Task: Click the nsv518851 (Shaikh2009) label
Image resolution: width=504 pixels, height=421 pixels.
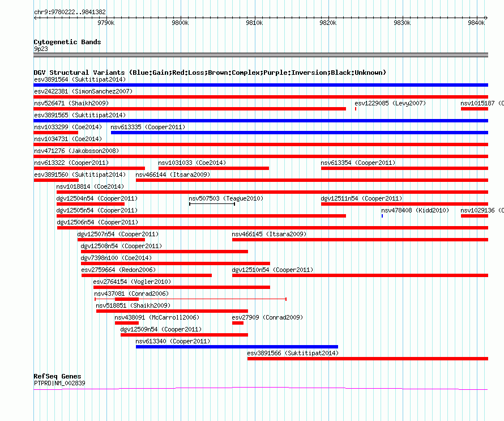Action: coord(133,305)
